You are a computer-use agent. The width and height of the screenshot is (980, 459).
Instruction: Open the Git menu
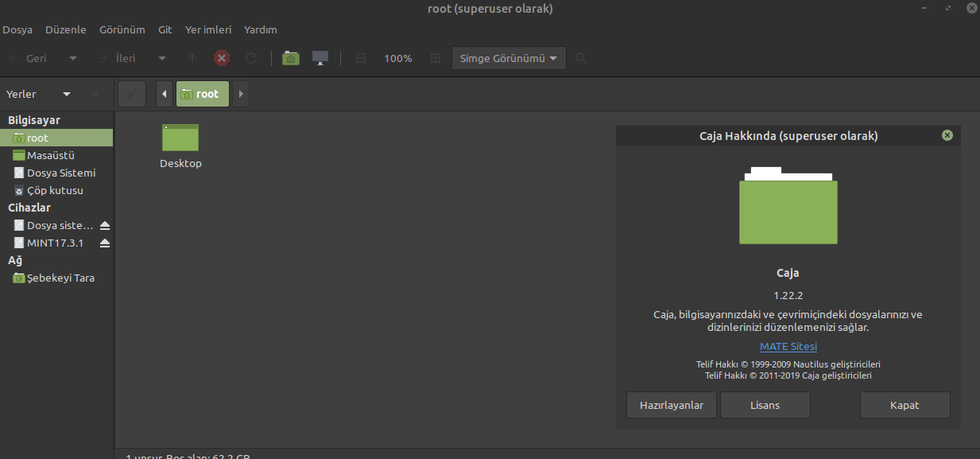(165, 30)
